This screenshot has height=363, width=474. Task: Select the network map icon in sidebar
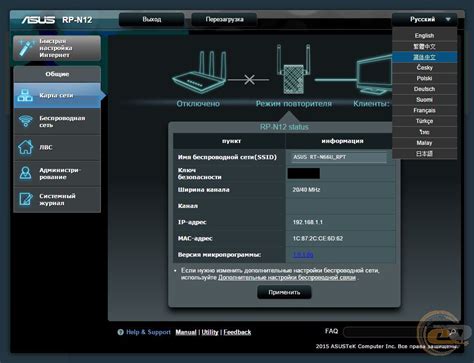click(x=25, y=95)
